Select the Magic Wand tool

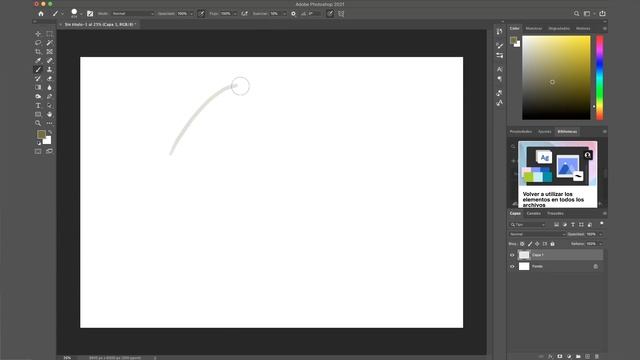(x=49, y=43)
